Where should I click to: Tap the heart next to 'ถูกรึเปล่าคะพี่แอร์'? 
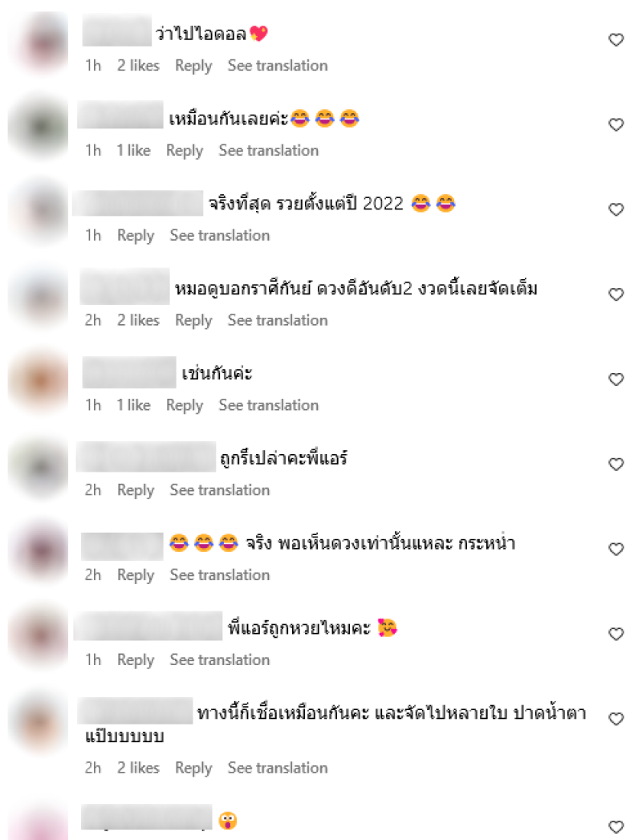click(616, 464)
